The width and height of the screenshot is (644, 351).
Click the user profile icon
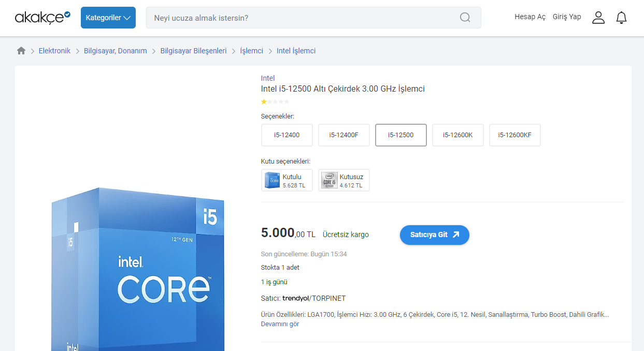pos(598,18)
